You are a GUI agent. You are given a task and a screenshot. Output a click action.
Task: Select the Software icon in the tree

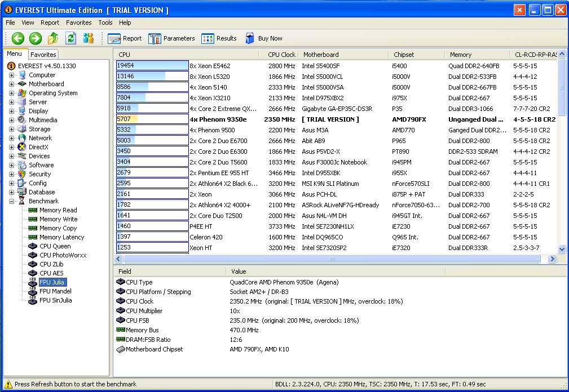click(22, 165)
